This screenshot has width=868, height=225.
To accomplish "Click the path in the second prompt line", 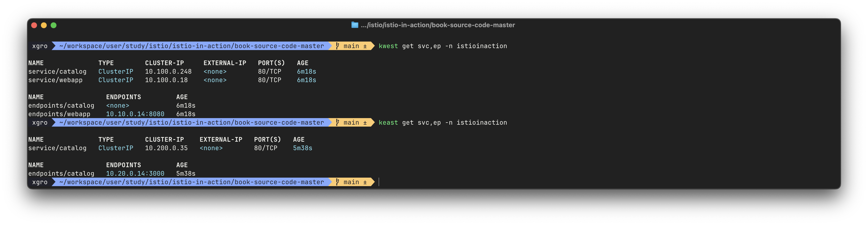I will point(191,122).
